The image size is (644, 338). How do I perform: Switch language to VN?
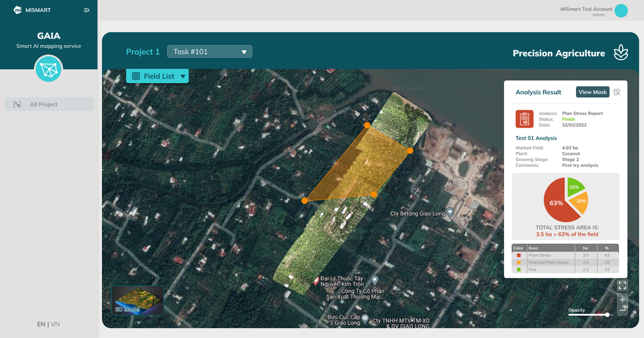55,324
